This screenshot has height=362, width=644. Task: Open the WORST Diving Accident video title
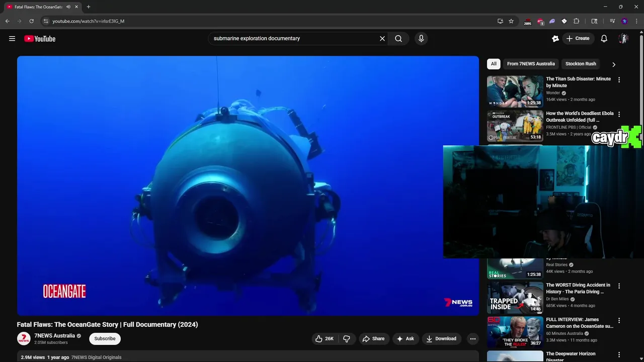[579, 289]
